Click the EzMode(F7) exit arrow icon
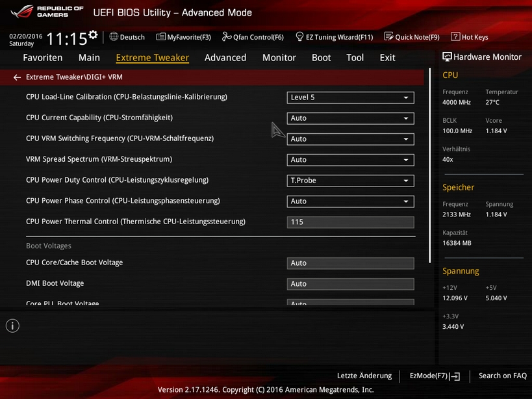This screenshot has width=532, height=399. [x=455, y=376]
